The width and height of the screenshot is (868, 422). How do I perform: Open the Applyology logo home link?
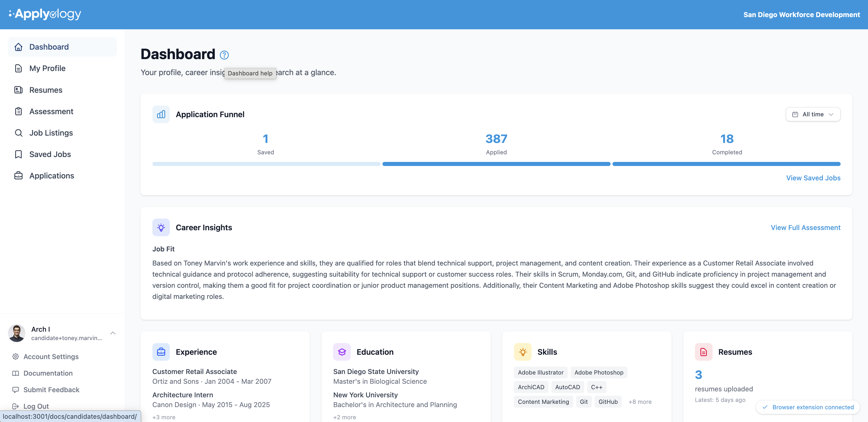[45, 14]
